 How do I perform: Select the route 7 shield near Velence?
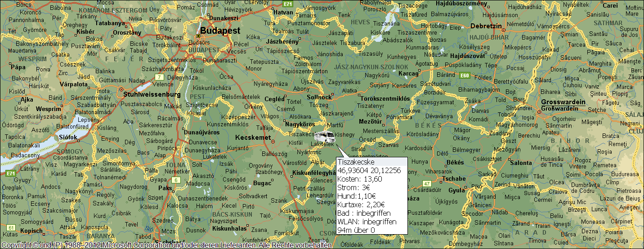(x=159, y=77)
